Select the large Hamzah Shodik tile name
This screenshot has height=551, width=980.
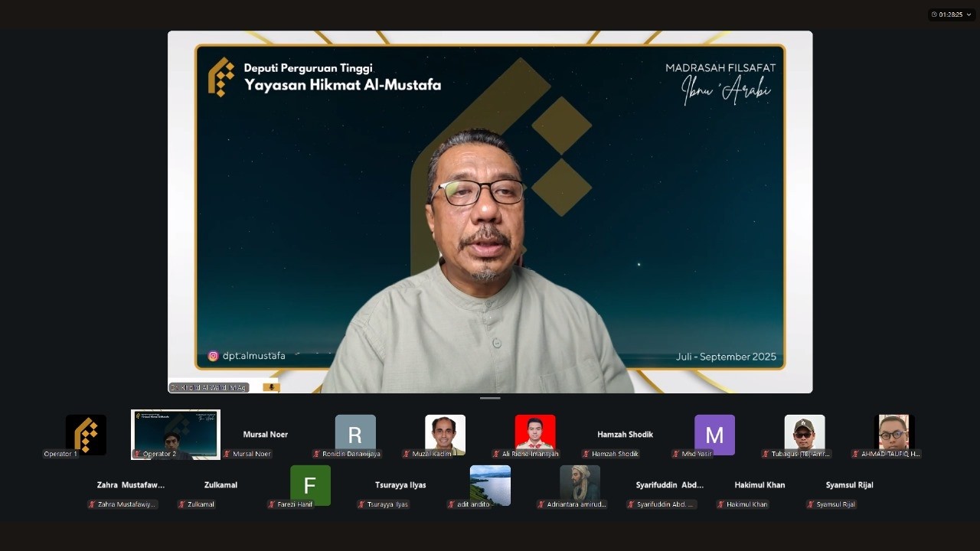(x=625, y=435)
